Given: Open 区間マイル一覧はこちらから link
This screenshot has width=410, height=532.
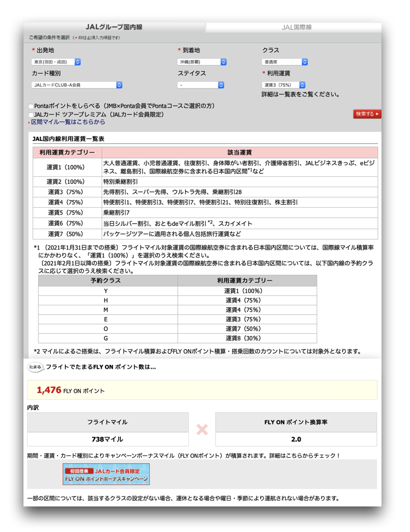Looking at the screenshot, I should [x=68, y=122].
